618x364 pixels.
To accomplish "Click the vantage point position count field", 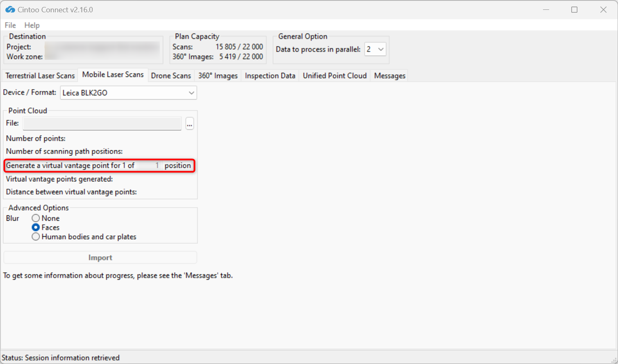I will click(x=149, y=165).
